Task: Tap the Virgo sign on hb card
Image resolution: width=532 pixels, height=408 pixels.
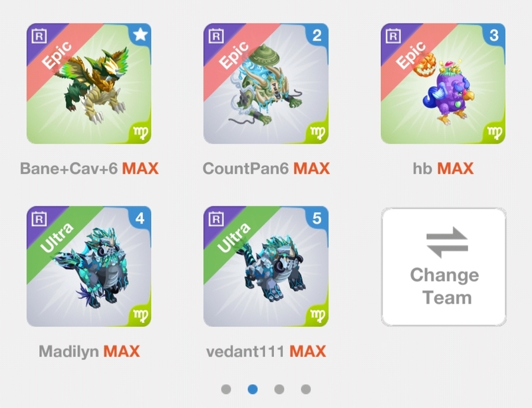Action: (494, 132)
